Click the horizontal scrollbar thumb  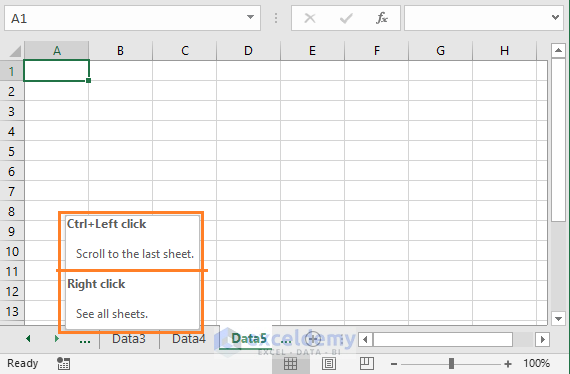(x=442, y=339)
